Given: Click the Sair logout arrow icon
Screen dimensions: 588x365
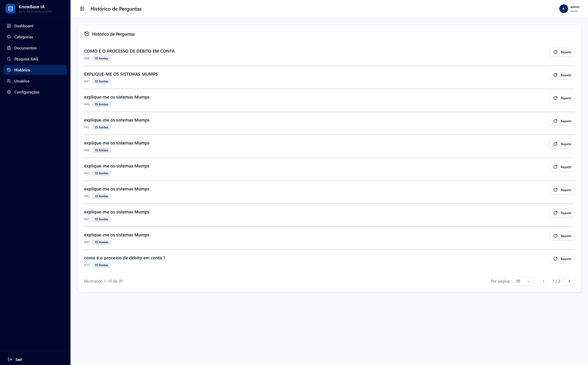Looking at the screenshot, I should (x=10, y=359).
